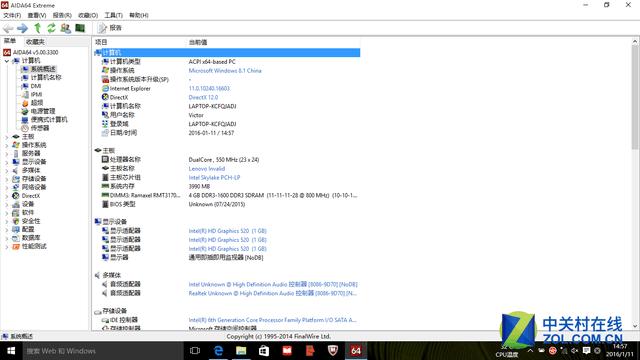640x360 pixels.
Task: Open the 文件(F) menu
Action: coord(12,15)
